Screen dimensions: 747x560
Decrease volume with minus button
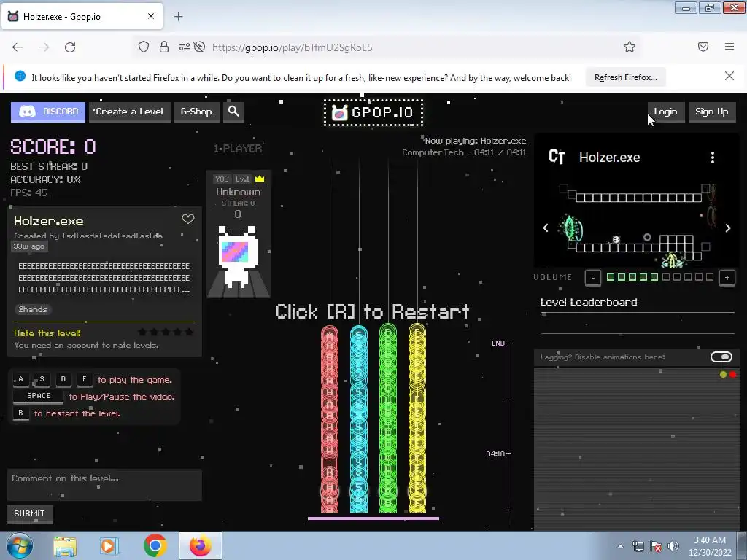592,278
